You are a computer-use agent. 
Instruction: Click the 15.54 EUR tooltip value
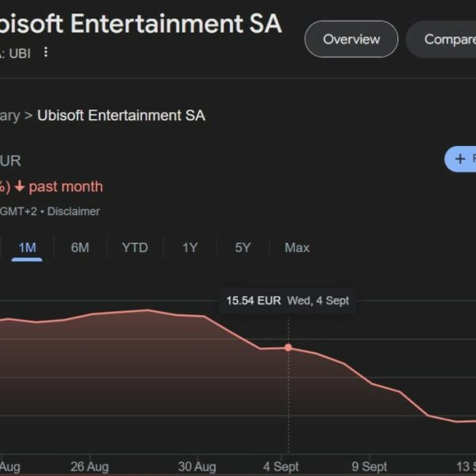pos(254,301)
